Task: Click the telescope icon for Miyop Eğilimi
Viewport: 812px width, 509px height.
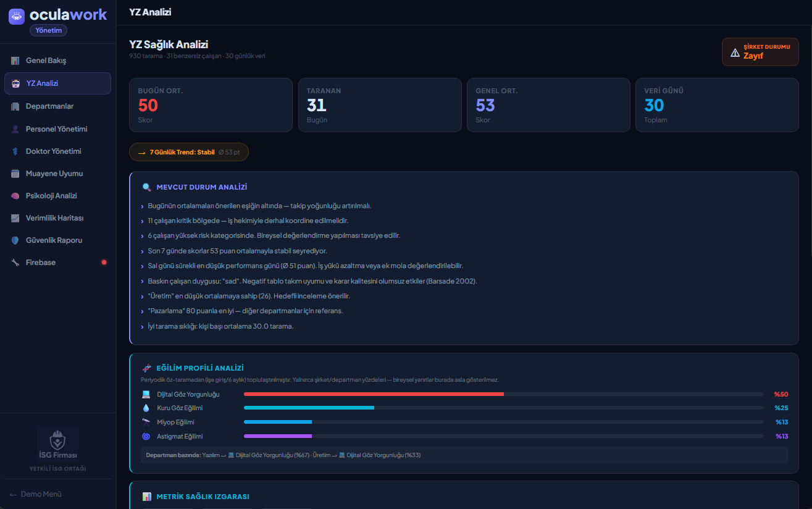Action: coord(146,422)
